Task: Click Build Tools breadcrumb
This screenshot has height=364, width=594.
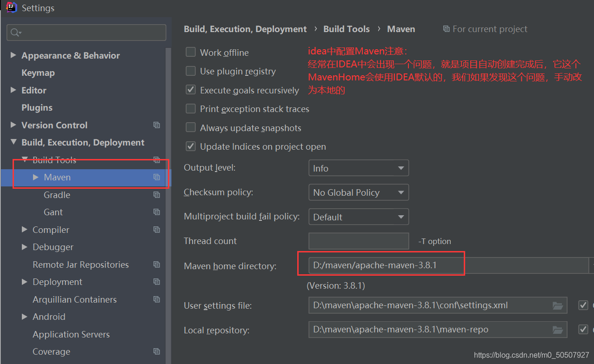Action: coord(347,29)
